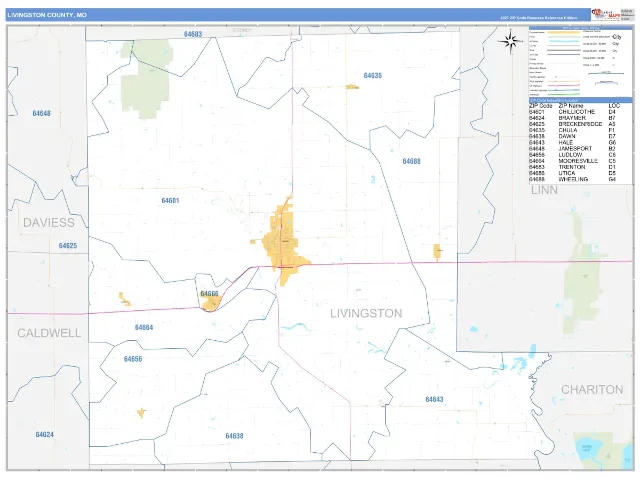
Task: Click CHILLICOTHE in the ZIP index
Action: pyautogui.click(x=577, y=112)
